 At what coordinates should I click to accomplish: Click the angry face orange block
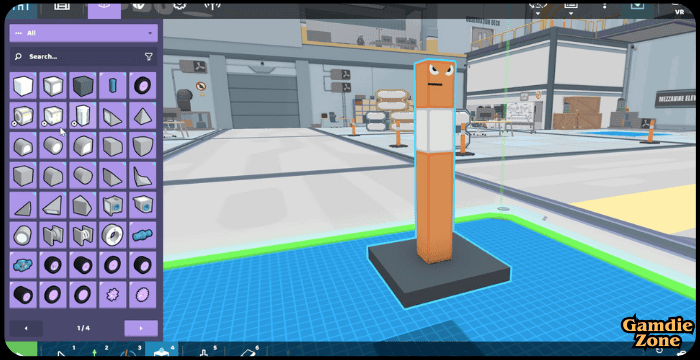click(x=435, y=84)
